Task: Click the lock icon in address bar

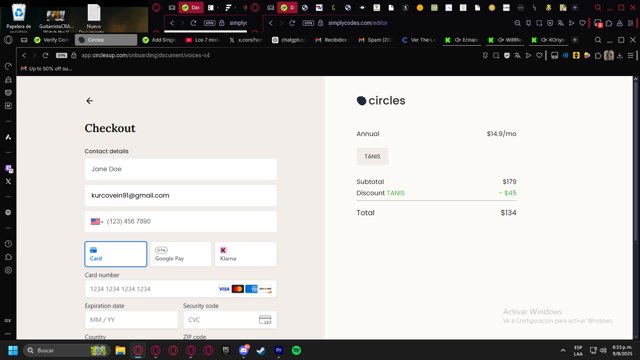Action: coord(74,55)
